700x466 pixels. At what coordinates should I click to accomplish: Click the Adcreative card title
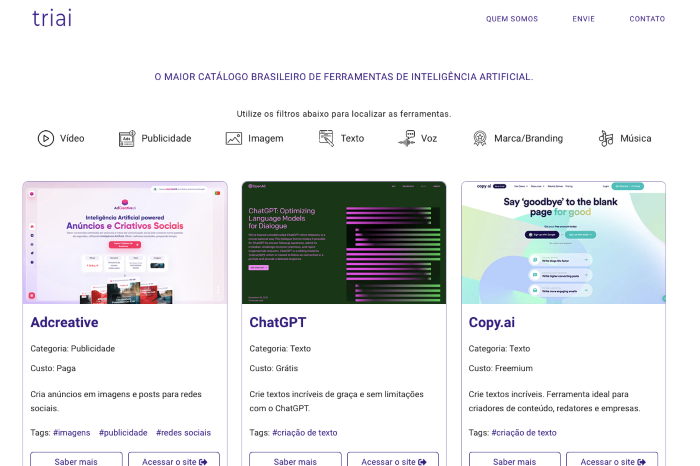click(64, 322)
